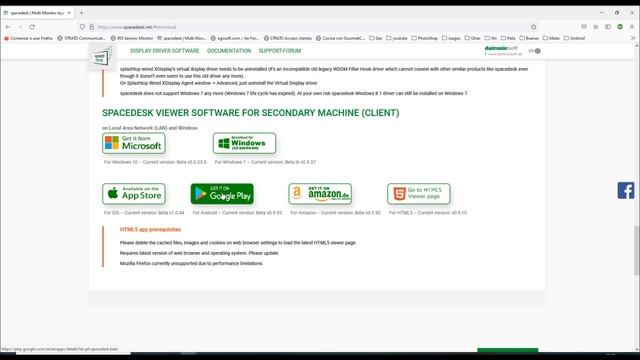The image size is (640, 360).
Task: Open the Get it on Amazon.de badge
Action: pyautogui.click(x=320, y=194)
